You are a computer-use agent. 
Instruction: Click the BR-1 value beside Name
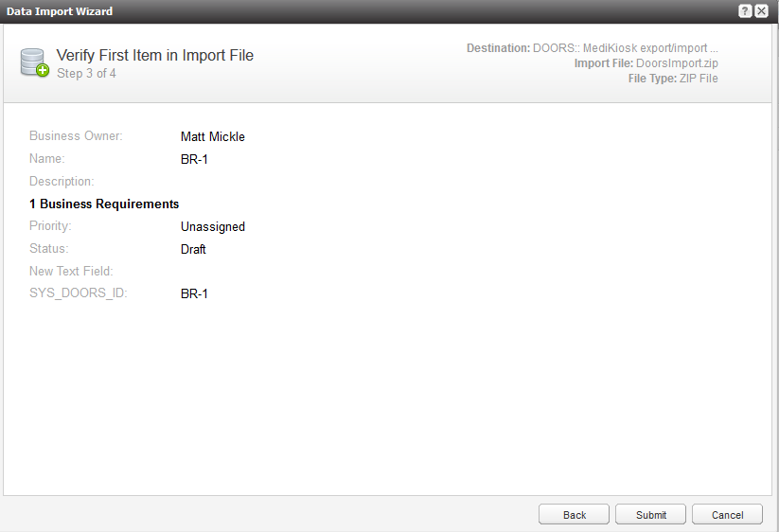(194, 159)
